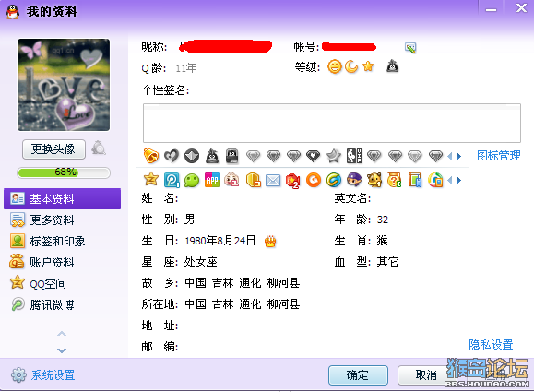Click the star level icon
Screen dimensions: 534x392
click(x=368, y=66)
